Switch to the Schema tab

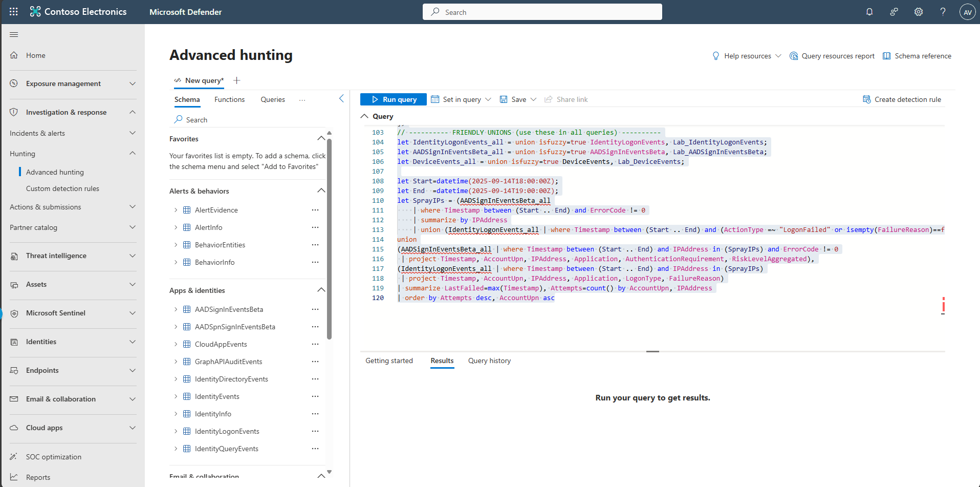pyautogui.click(x=187, y=99)
